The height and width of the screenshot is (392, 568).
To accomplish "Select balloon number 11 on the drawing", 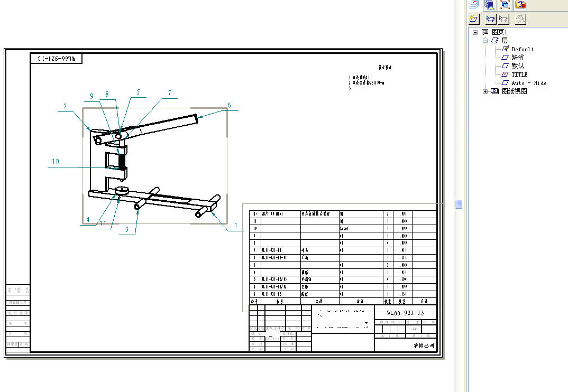I will [103, 223].
